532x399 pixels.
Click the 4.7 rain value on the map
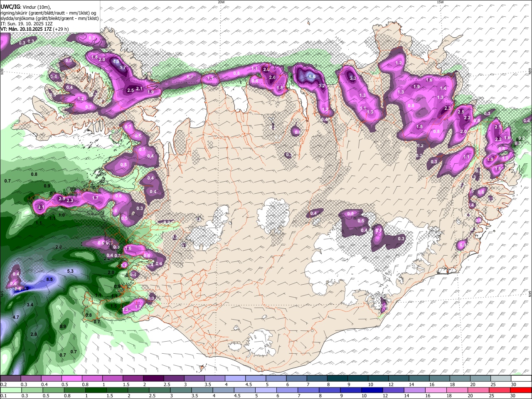[16, 317]
